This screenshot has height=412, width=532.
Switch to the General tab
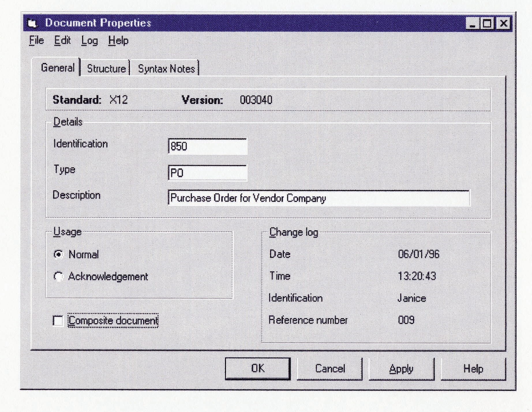click(58, 68)
